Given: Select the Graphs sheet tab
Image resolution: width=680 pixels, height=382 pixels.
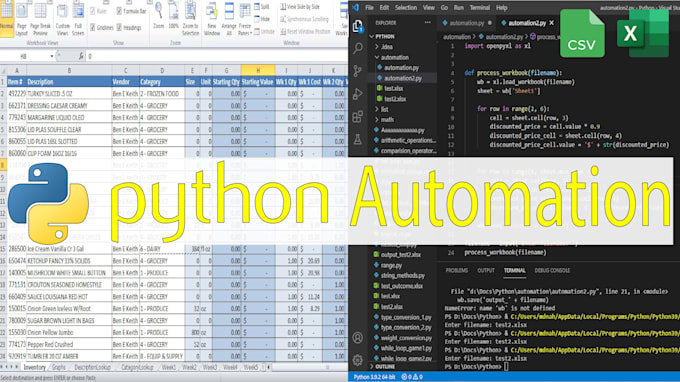Looking at the screenshot, I should click(x=59, y=367).
